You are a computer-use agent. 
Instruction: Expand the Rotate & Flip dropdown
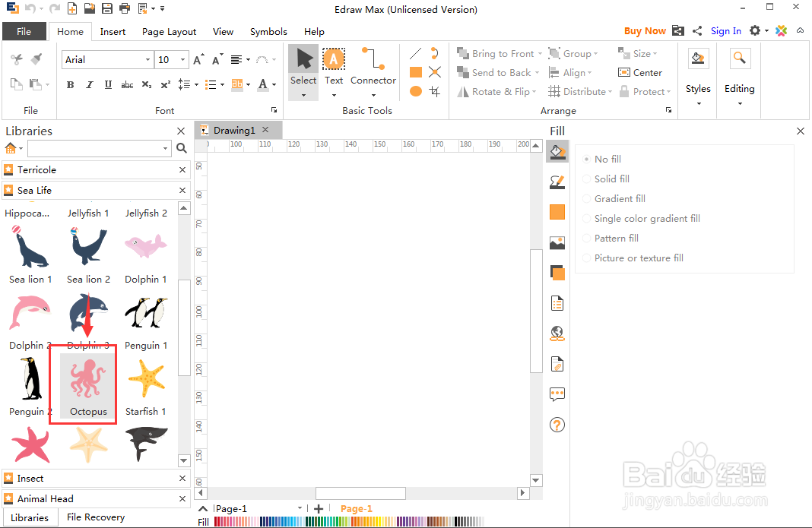[534, 92]
